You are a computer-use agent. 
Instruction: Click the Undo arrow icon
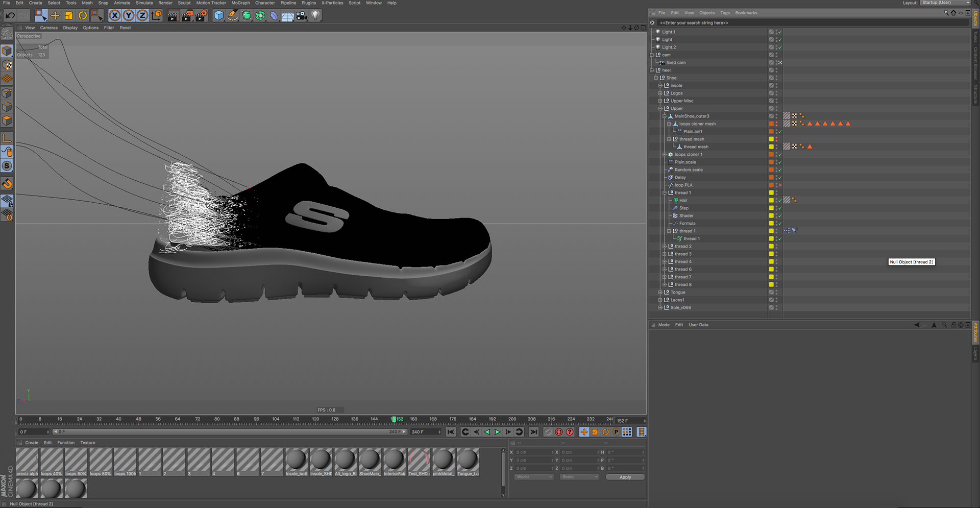pyautogui.click(x=10, y=15)
